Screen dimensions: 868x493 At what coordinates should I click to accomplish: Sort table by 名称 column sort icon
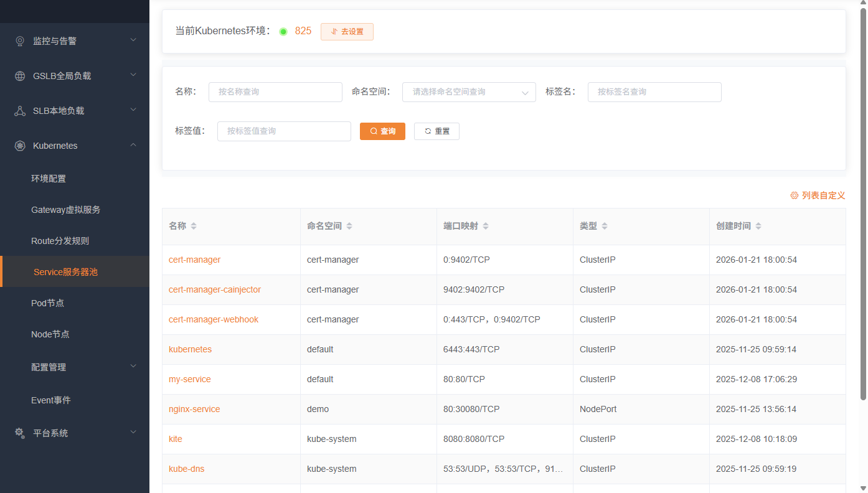pos(194,227)
